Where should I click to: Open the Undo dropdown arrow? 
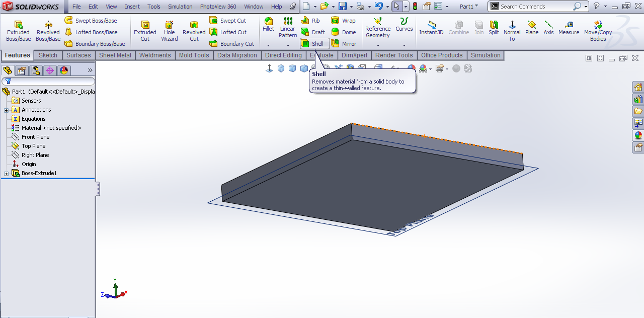[x=387, y=7]
